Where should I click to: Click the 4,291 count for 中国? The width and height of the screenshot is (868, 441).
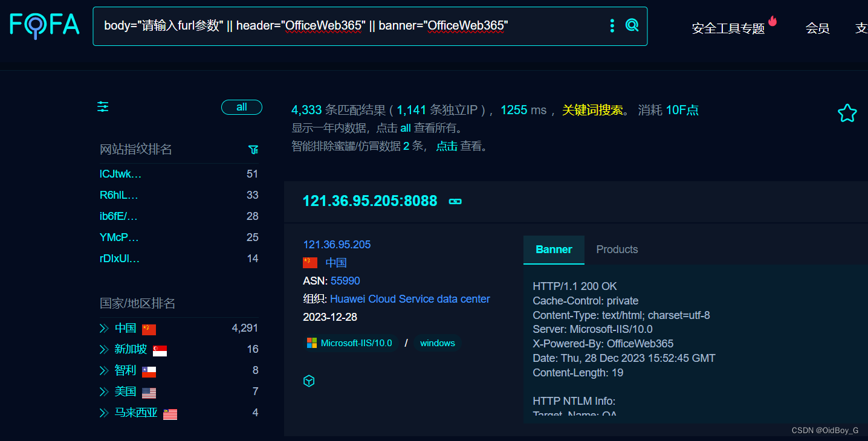point(245,328)
